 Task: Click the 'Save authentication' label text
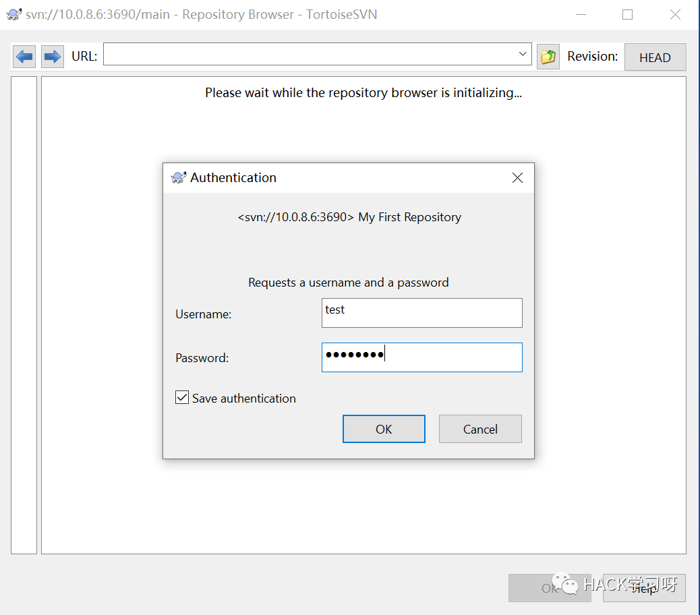pyautogui.click(x=243, y=398)
